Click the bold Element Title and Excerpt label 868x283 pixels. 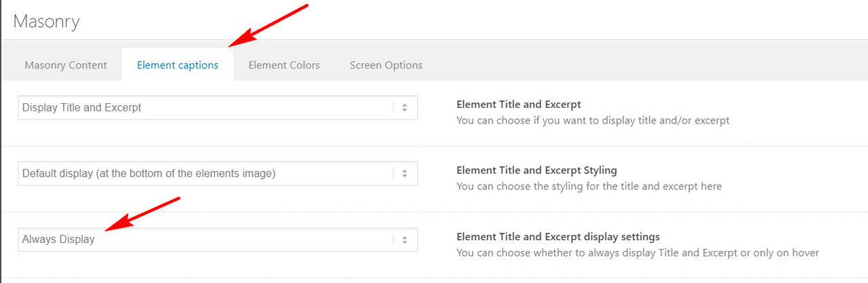tap(519, 105)
